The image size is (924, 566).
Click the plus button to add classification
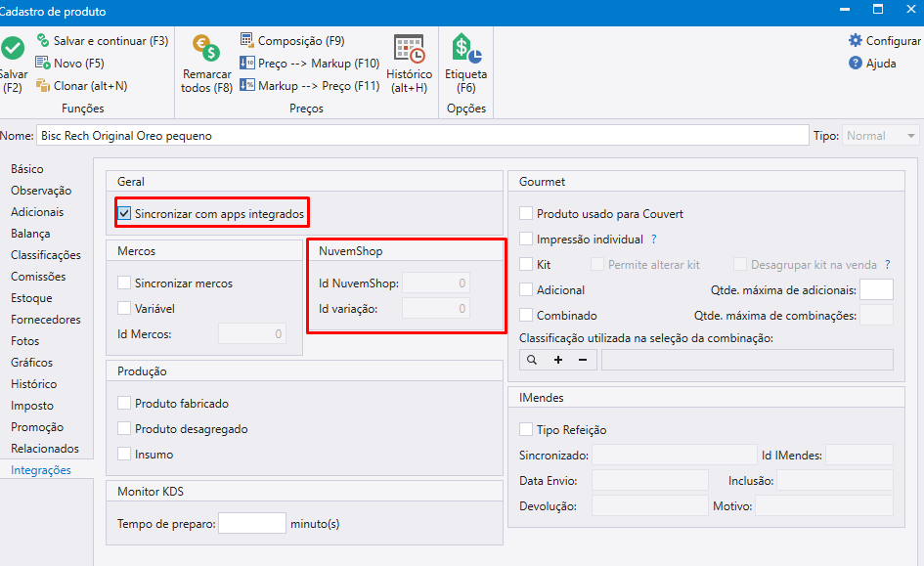tap(558, 360)
